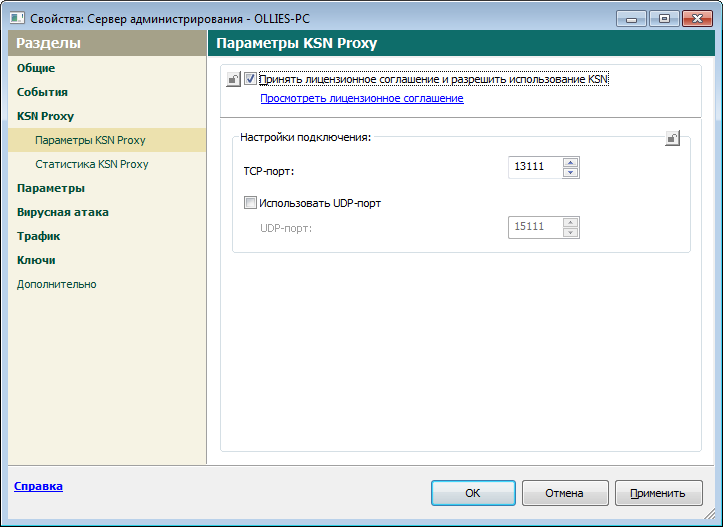Go to the Параметры section

pyautogui.click(x=51, y=188)
